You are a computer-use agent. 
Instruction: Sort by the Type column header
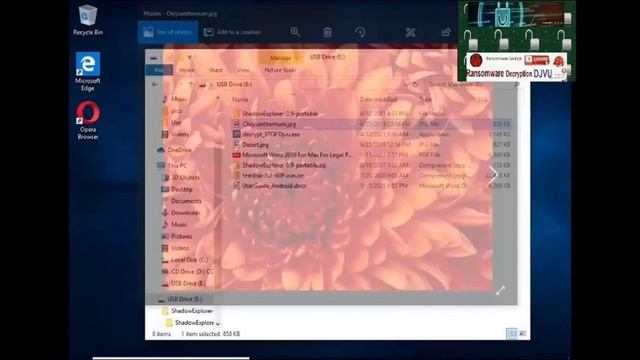point(425,100)
